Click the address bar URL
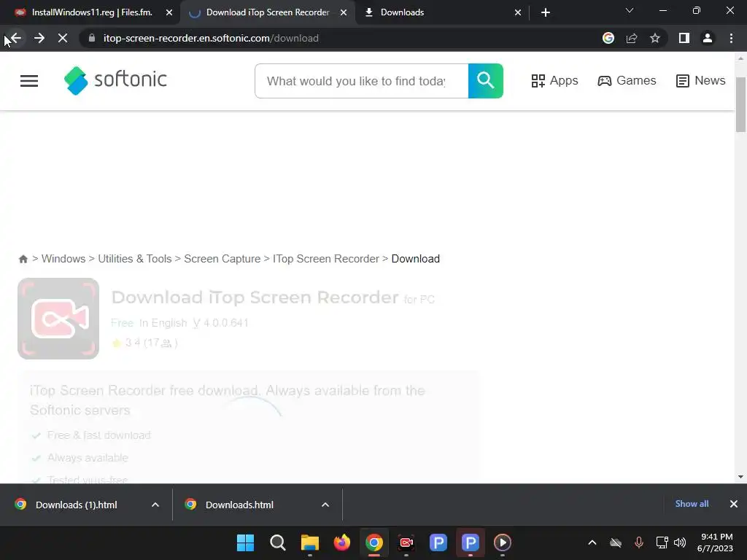The width and height of the screenshot is (747, 560). 211,39
